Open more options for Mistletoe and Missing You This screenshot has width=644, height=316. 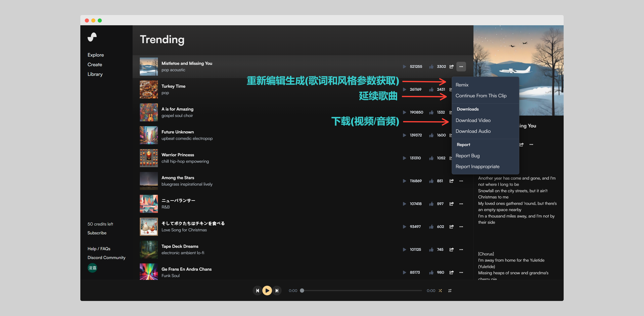coord(461,67)
